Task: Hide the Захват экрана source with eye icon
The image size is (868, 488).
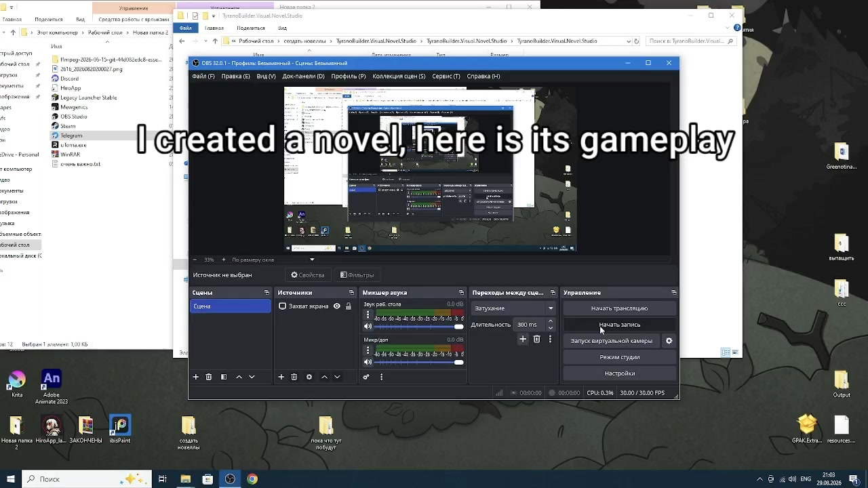Action: tap(336, 306)
